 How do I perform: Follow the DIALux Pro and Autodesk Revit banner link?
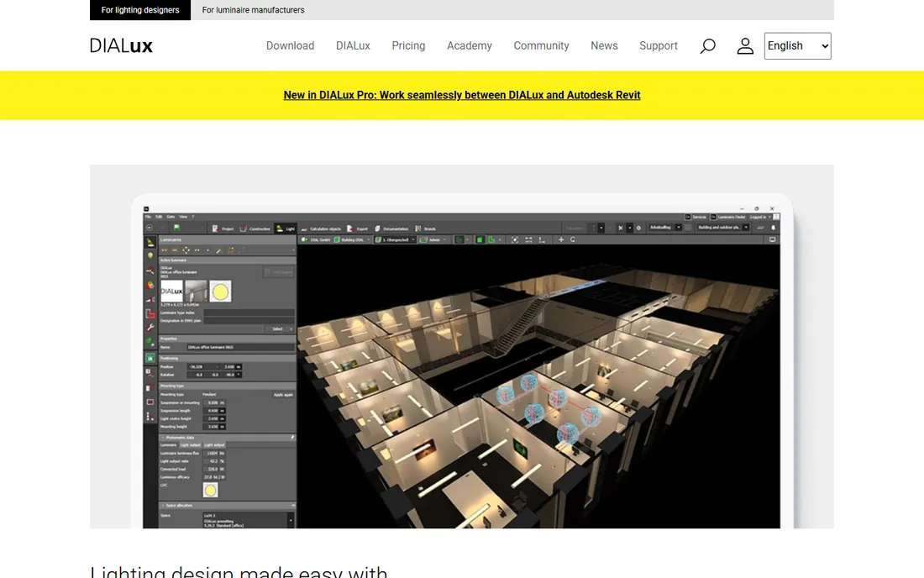462,95
